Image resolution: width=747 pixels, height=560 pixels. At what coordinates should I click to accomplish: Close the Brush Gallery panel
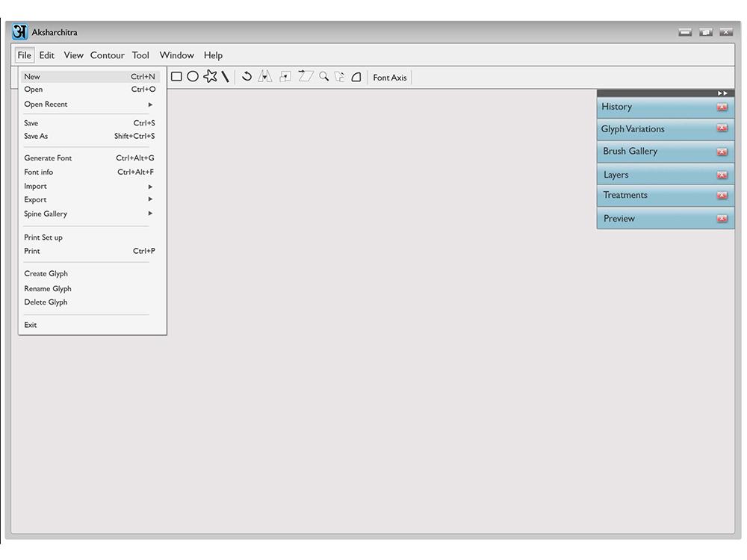click(722, 152)
